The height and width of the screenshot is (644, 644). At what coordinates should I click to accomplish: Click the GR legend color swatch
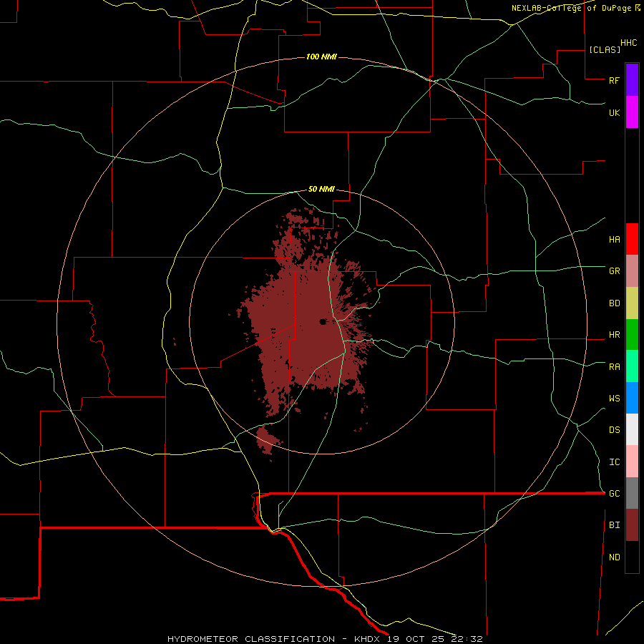632,271
